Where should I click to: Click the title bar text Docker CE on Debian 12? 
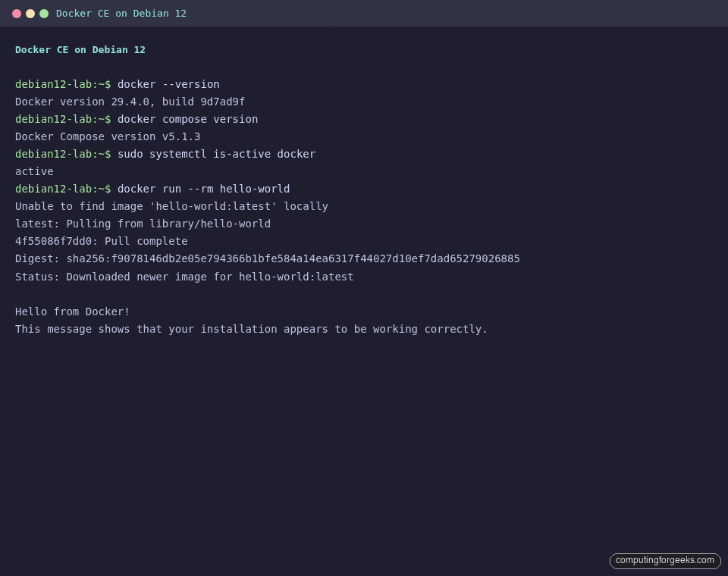121,13
